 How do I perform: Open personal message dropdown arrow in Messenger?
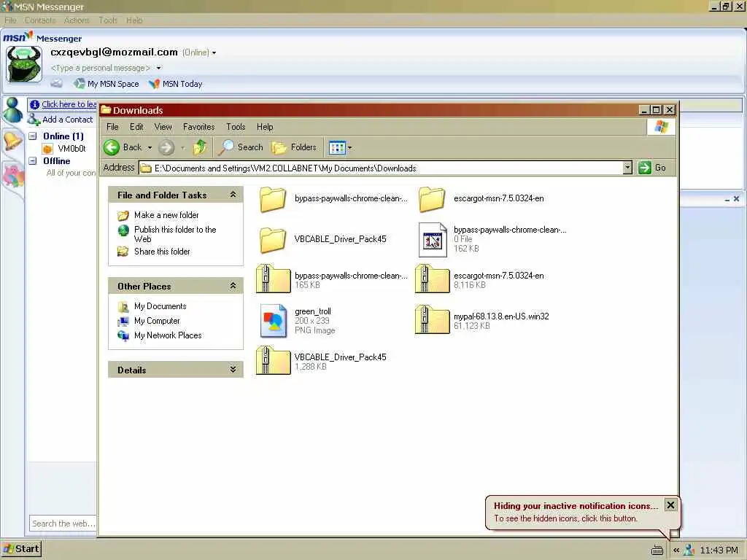click(158, 68)
